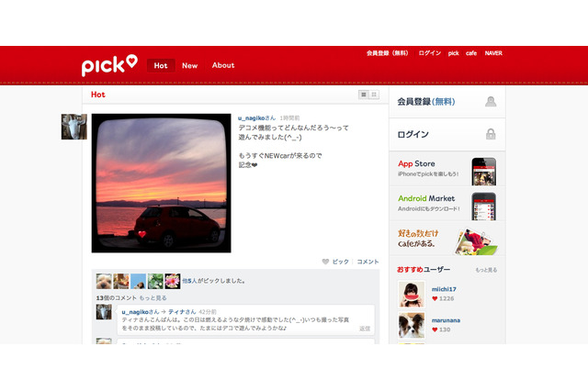Open miichi17 profile avatar
The height and width of the screenshot is (391, 588).
click(x=412, y=295)
